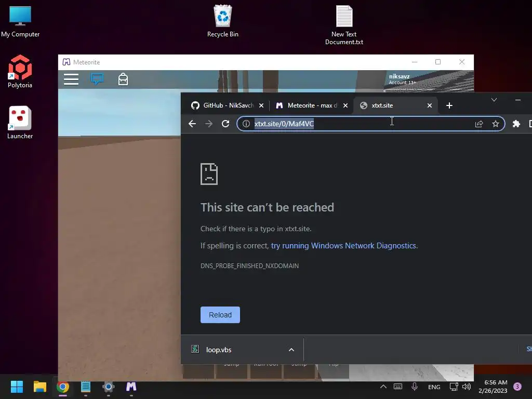
Task: Click the address bar URL xtxt.site/0/Maf4VC
Action: (x=284, y=124)
